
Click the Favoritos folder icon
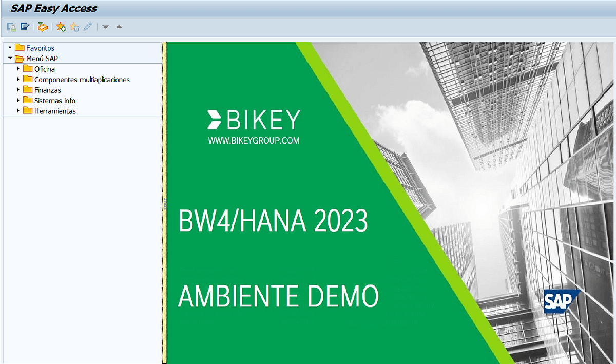click(x=20, y=48)
